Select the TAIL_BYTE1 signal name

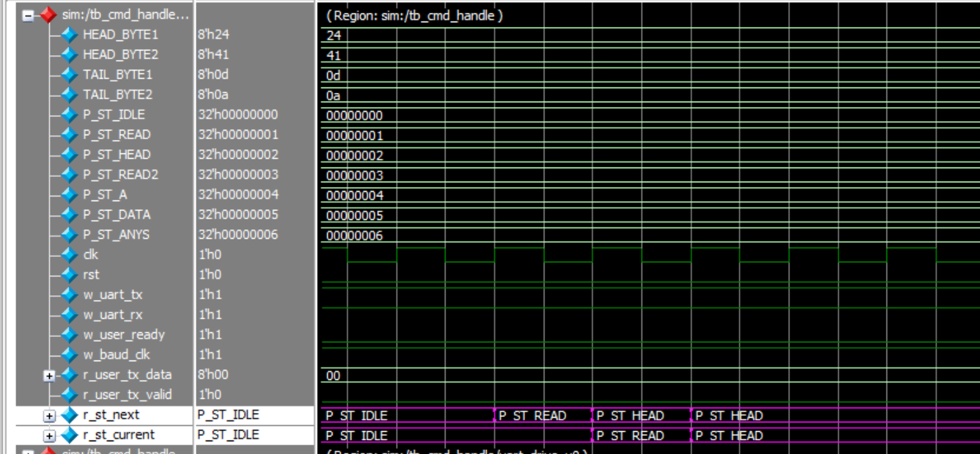[118, 75]
